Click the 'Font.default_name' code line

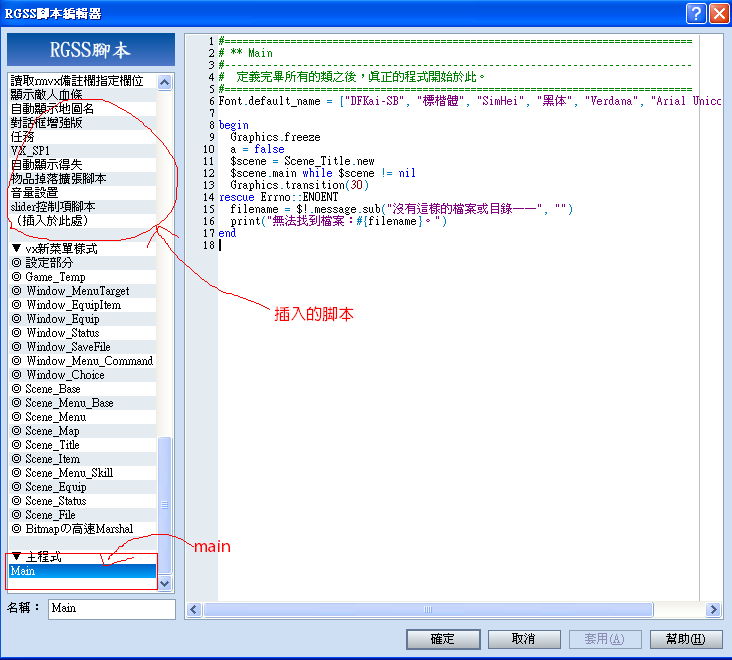[470, 101]
